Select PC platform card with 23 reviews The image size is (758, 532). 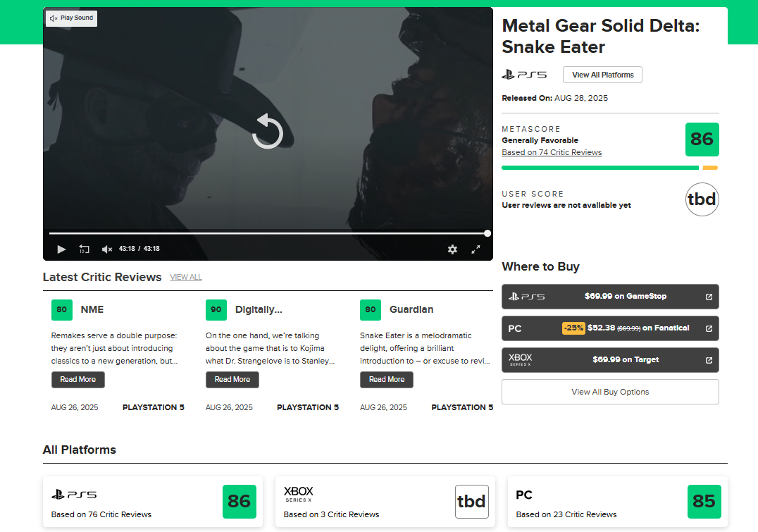pos(618,502)
